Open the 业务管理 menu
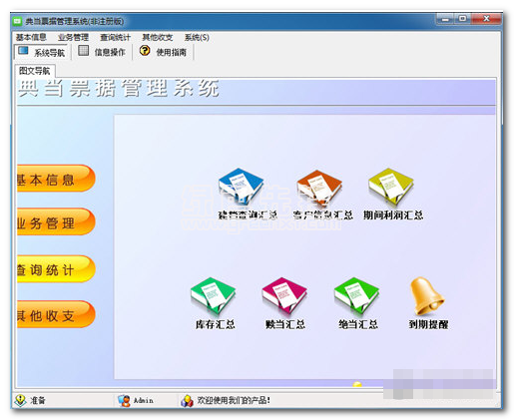 click(x=73, y=37)
